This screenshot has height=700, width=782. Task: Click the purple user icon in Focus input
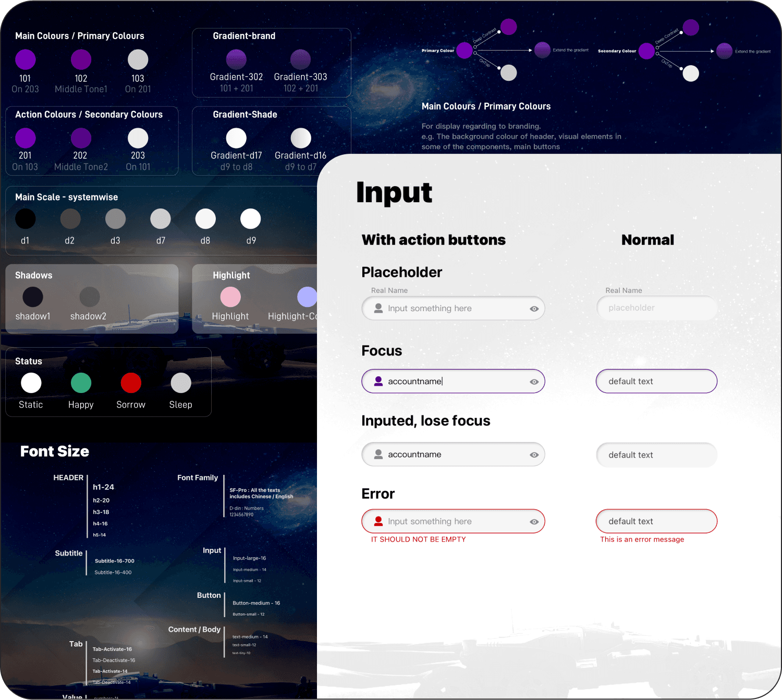coord(378,382)
